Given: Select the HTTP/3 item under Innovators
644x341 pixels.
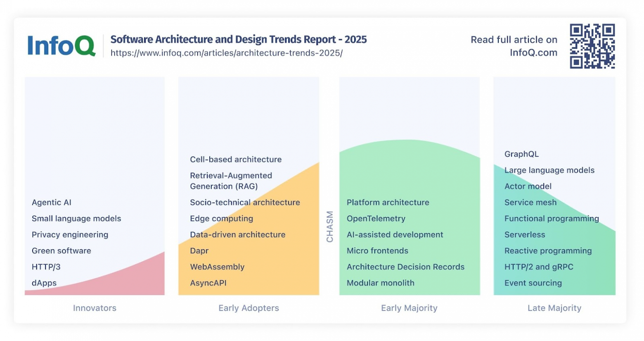Looking at the screenshot, I should 45,267.
